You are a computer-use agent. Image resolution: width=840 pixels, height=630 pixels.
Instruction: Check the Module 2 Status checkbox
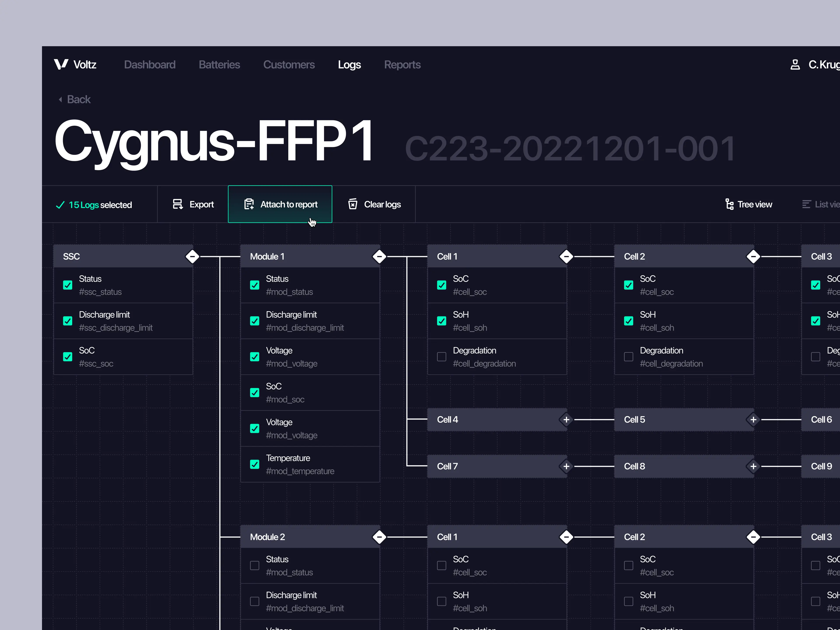[x=254, y=565]
